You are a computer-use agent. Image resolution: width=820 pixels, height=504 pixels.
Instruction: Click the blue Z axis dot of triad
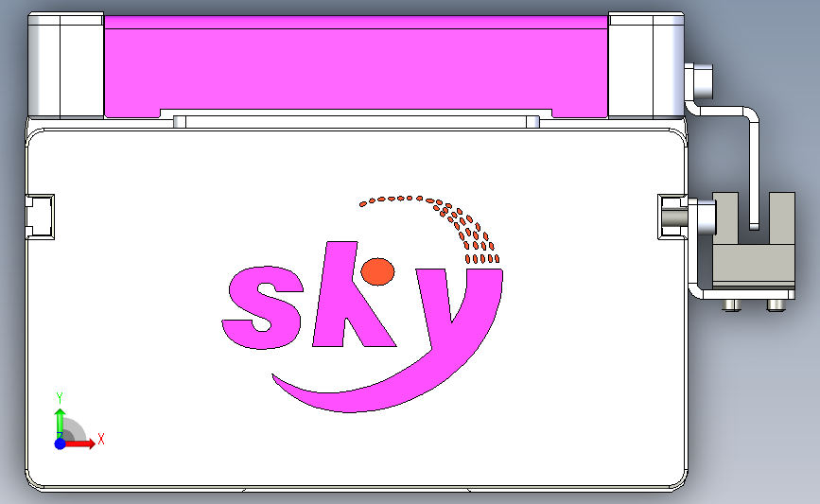pos(61,443)
